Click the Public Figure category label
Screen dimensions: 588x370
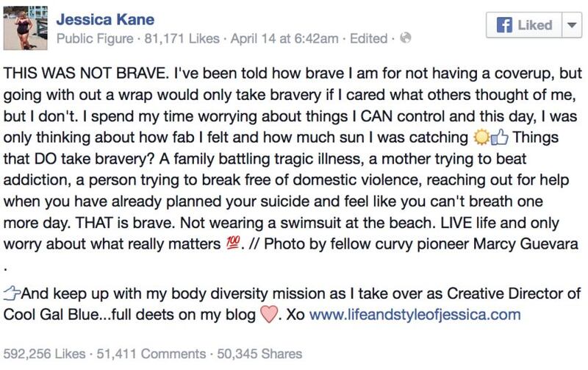(95, 38)
